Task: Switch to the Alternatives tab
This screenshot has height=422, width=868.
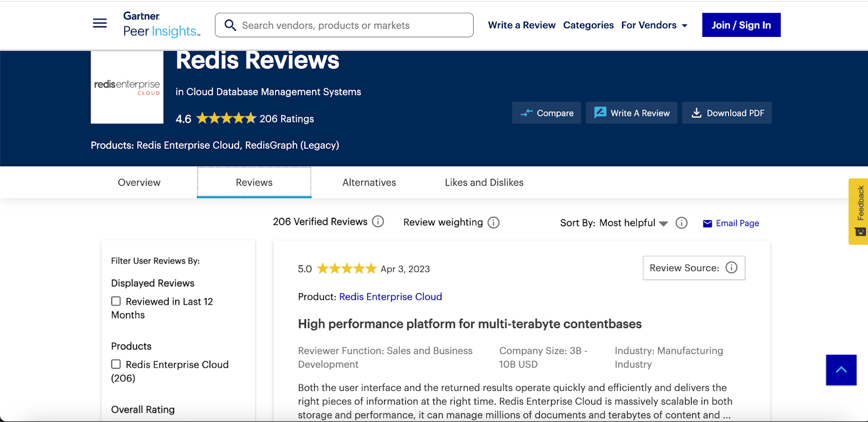Action: [369, 182]
